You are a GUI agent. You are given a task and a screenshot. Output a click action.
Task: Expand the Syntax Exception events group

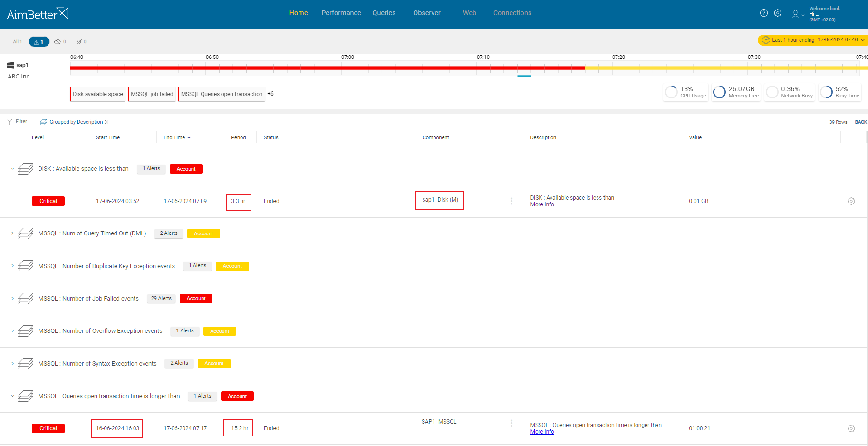click(12, 364)
